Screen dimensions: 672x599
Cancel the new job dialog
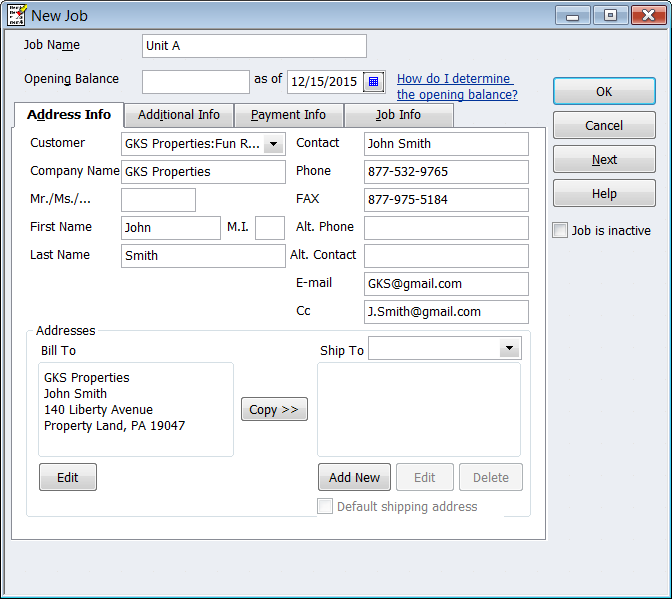[x=604, y=126]
